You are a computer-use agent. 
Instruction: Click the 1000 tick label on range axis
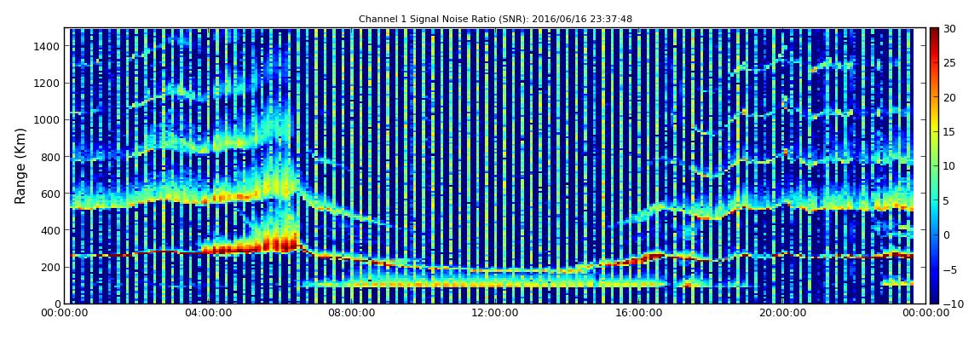pyautogui.click(x=48, y=120)
